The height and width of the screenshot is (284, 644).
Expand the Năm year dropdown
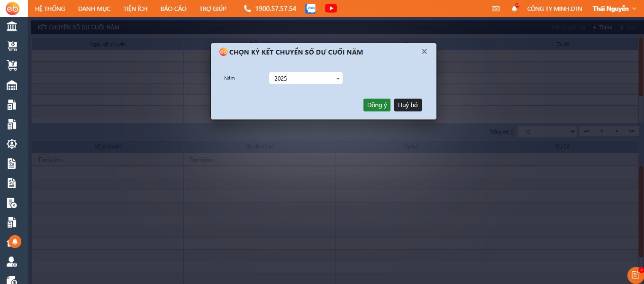(x=306, y=78)
